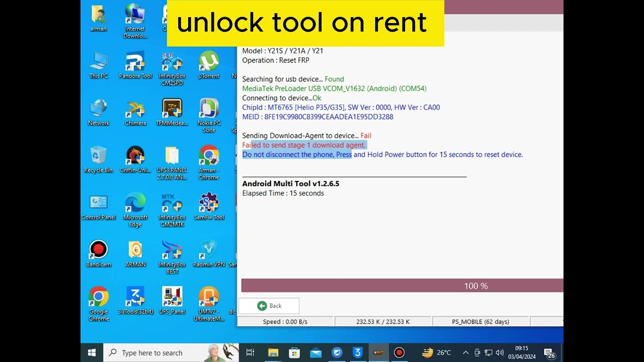644x362 pixels.
Task: Click the MEID log line
Action: pyautogui.click(x=317, y=117)
